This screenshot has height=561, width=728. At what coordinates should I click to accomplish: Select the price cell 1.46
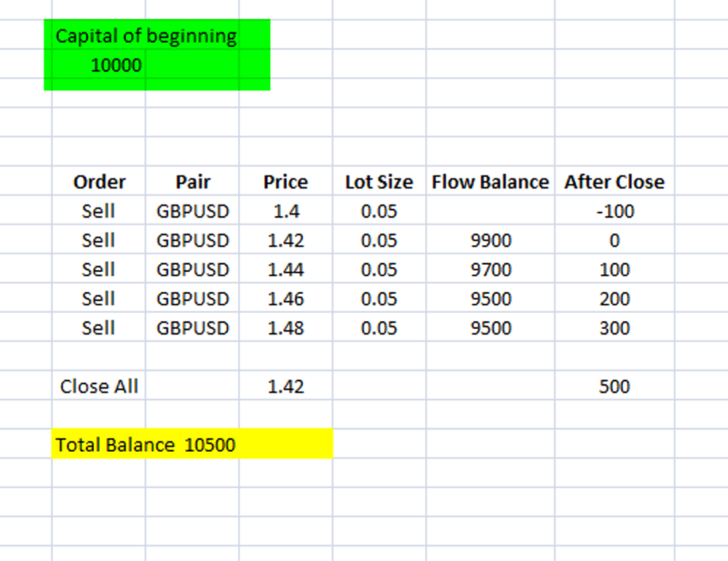point(286,298)
